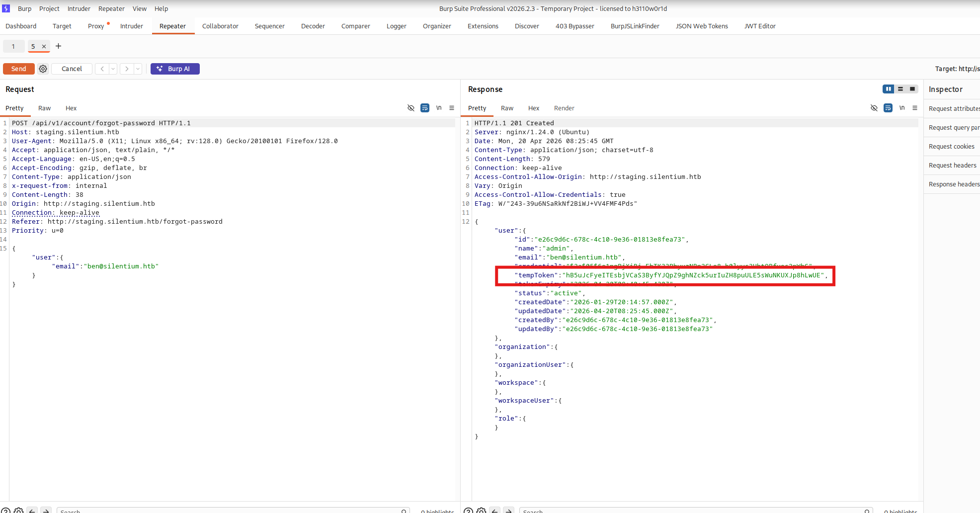Toggle non-printable characters in Response pane

(x=874, y=108)
